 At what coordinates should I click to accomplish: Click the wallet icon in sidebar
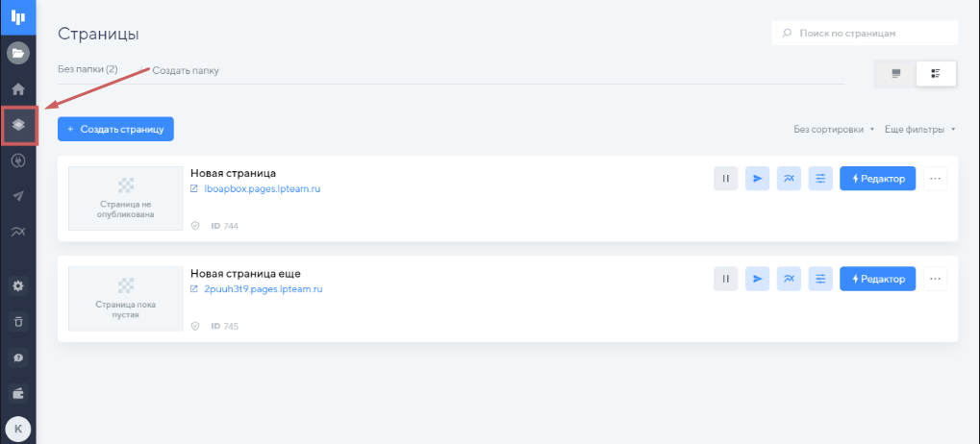pyautogui.click(x=18, y=392)
